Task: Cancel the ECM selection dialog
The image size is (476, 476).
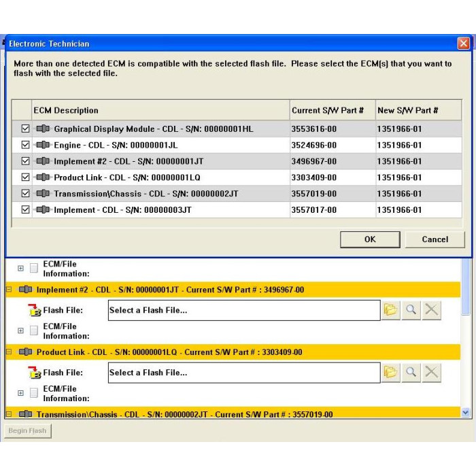Action: pos(435,239)
